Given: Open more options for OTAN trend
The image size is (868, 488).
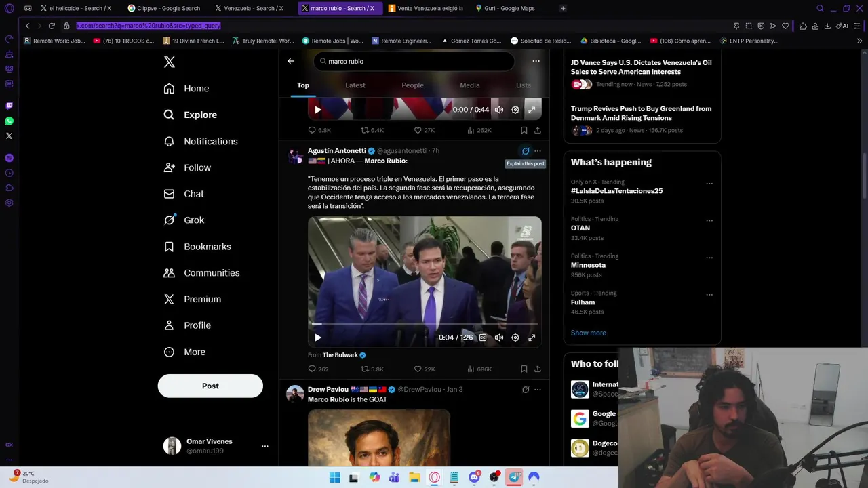Looking at the screenshot, I should click(709, 221).
